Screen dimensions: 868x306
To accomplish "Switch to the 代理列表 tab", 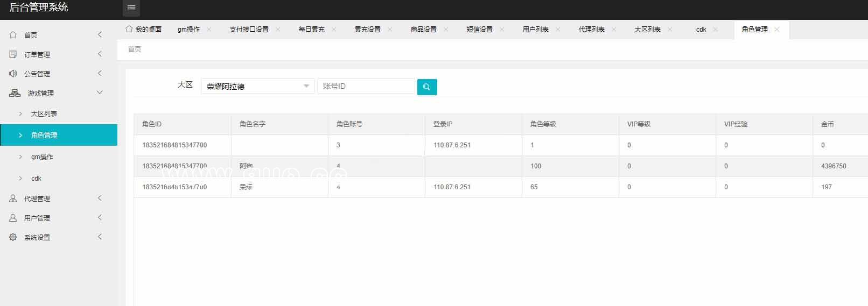I will (591, 30).
